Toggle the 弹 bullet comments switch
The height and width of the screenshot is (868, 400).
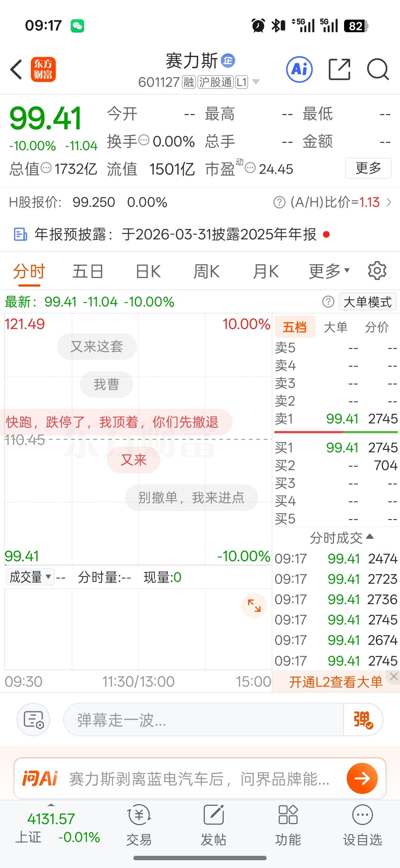[363, 720]
